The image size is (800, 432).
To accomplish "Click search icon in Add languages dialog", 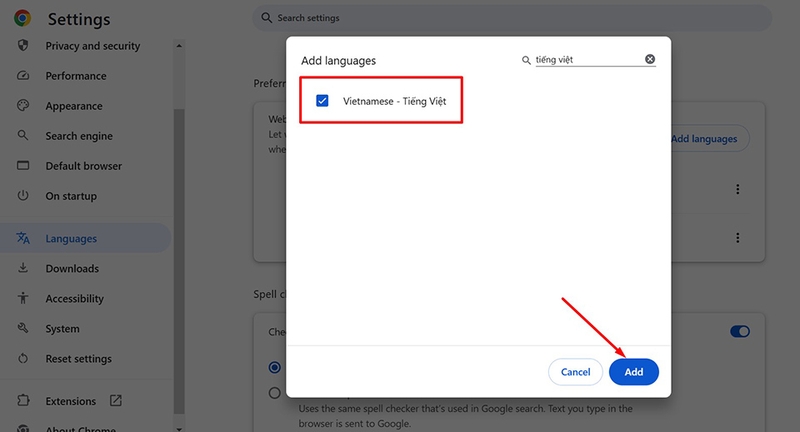I will point(526,60).
